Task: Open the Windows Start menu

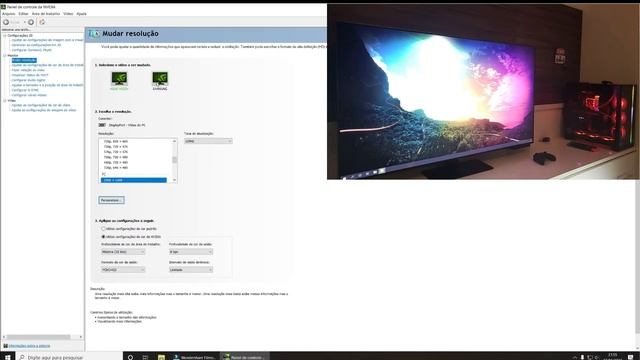Action: point(7,357)
